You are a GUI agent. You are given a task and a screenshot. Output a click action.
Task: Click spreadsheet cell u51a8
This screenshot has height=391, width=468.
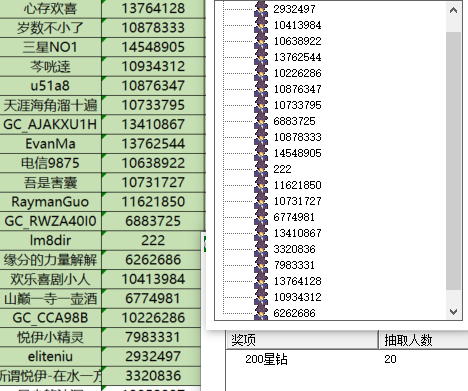pyautogui.click(x=50, y=86)
